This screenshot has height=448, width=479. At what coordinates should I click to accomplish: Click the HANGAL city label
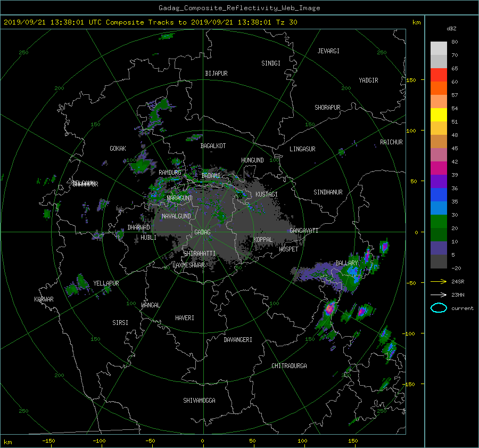tap(150, 305)
